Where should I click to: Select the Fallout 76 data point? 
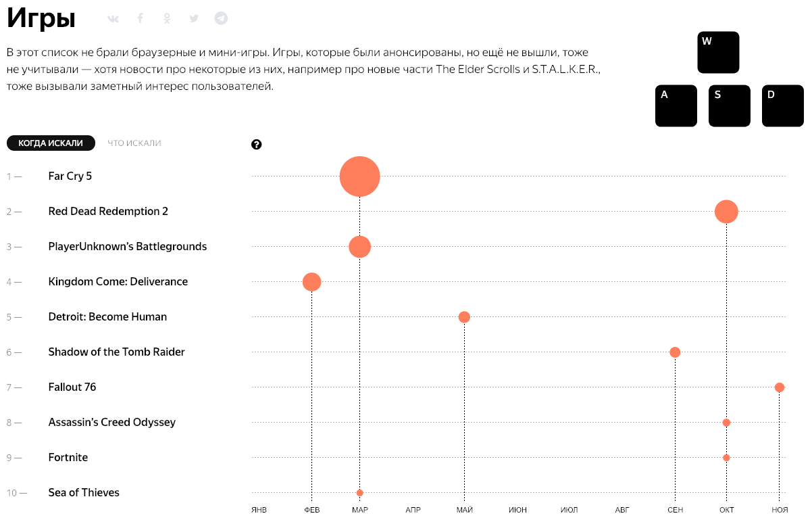tap(779, 387)
